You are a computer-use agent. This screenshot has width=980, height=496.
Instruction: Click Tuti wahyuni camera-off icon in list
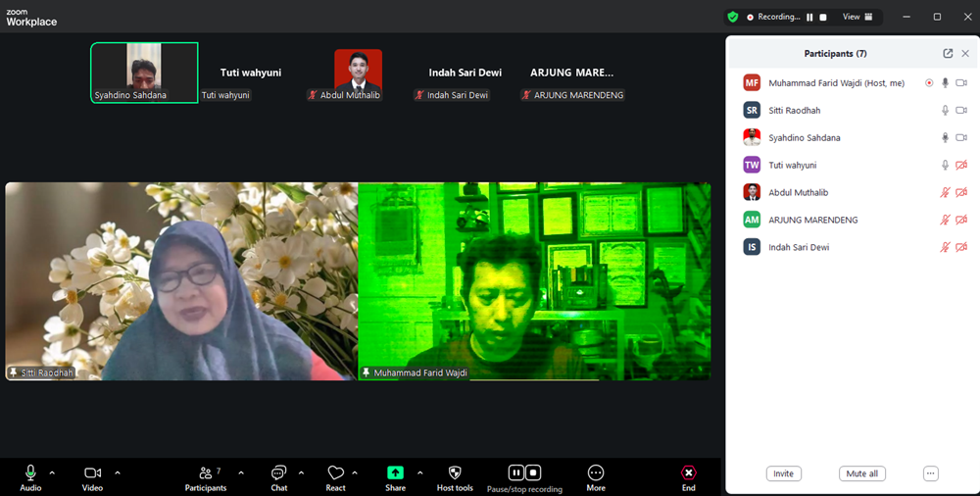pyautogui.click(x=961, y=165)
